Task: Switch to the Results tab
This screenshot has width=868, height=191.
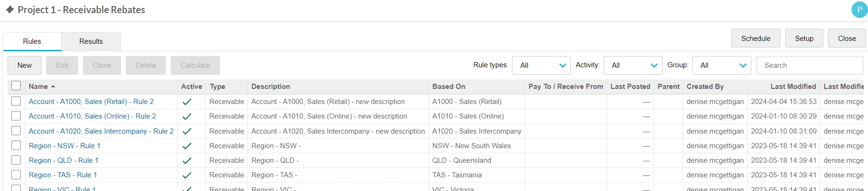Action: click(91, 41)
